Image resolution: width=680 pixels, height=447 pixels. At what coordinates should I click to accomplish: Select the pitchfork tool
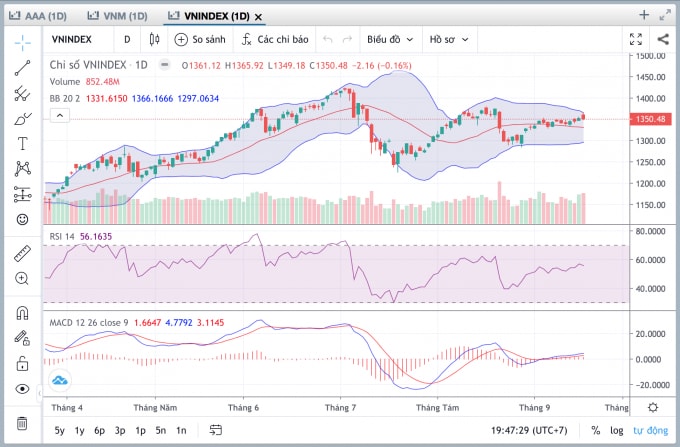pyautogui.click(x=22, y=93)
